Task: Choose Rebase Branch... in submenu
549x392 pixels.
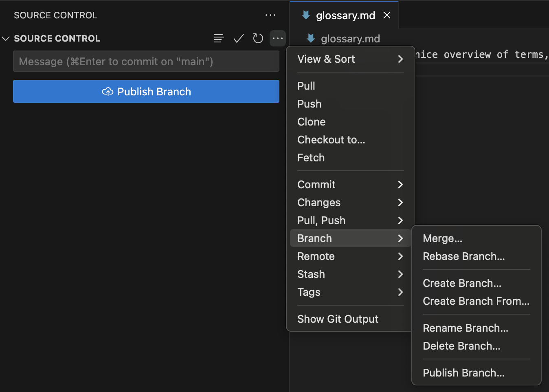Action: click(x=477, y=256)
